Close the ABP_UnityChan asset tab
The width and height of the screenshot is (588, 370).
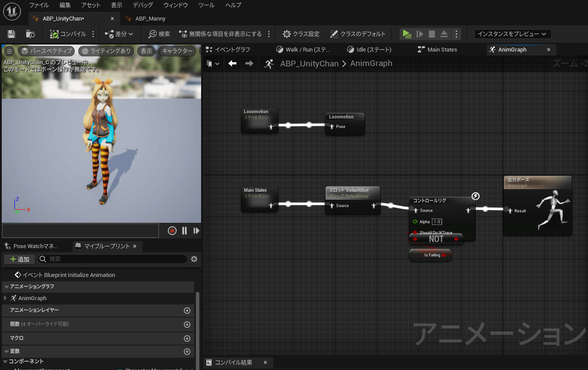coord(112,19)
